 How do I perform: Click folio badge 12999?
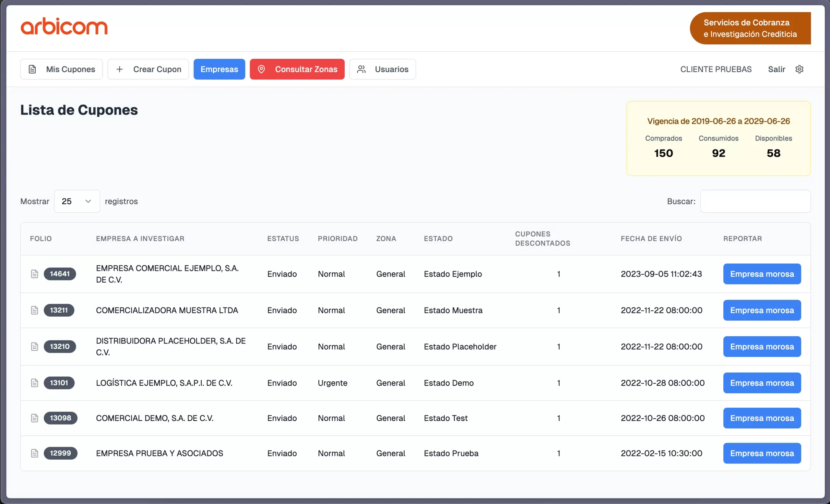pos(60,453)
